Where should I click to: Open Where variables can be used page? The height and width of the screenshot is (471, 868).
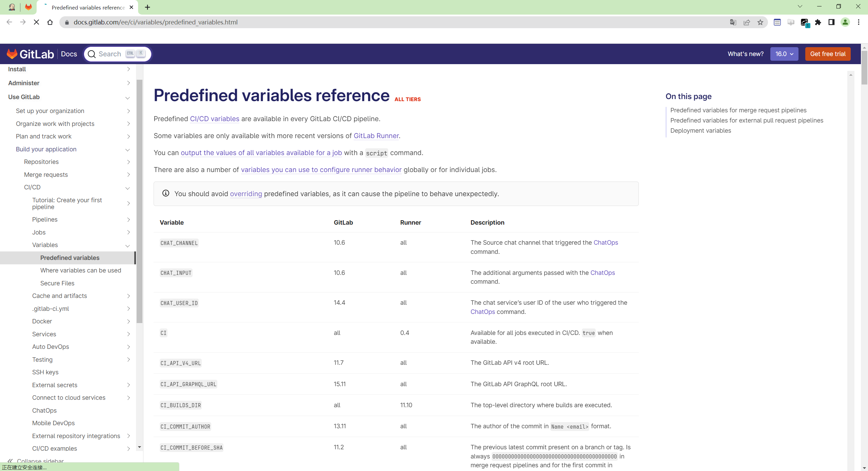(x=81, y=270)
